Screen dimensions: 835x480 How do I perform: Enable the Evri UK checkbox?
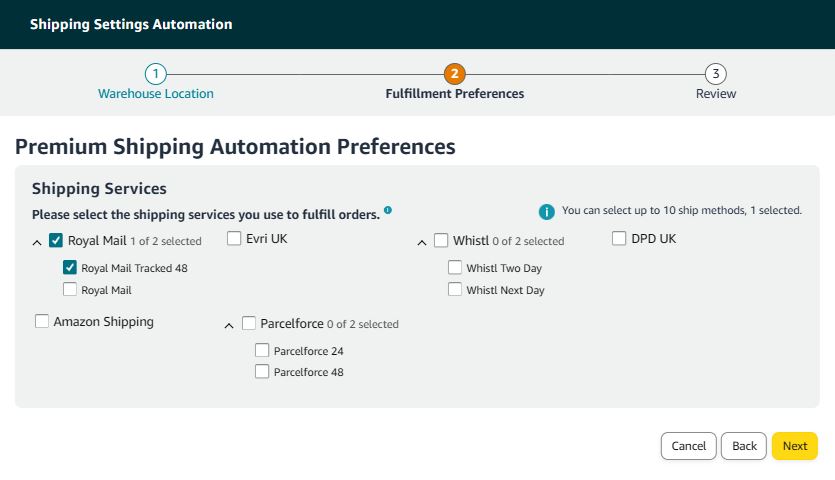pos(234,238)
